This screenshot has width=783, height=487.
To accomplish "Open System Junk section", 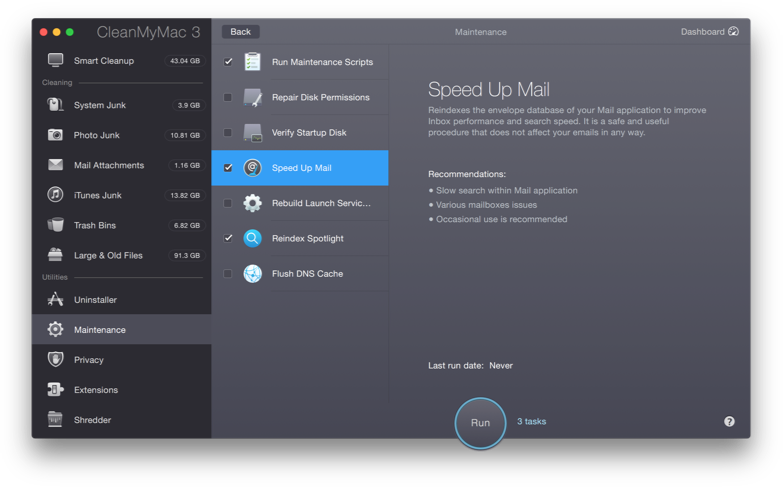I will 121,105.
